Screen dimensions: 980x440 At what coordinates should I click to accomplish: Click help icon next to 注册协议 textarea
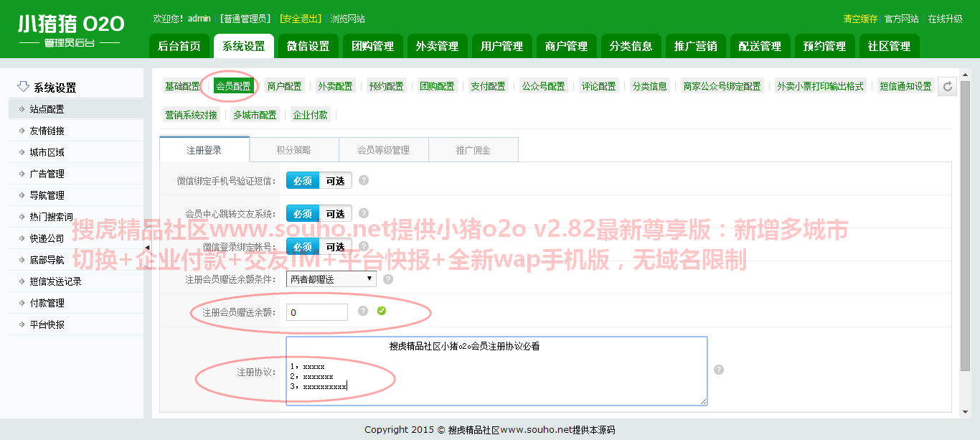(x=719, y=370)
